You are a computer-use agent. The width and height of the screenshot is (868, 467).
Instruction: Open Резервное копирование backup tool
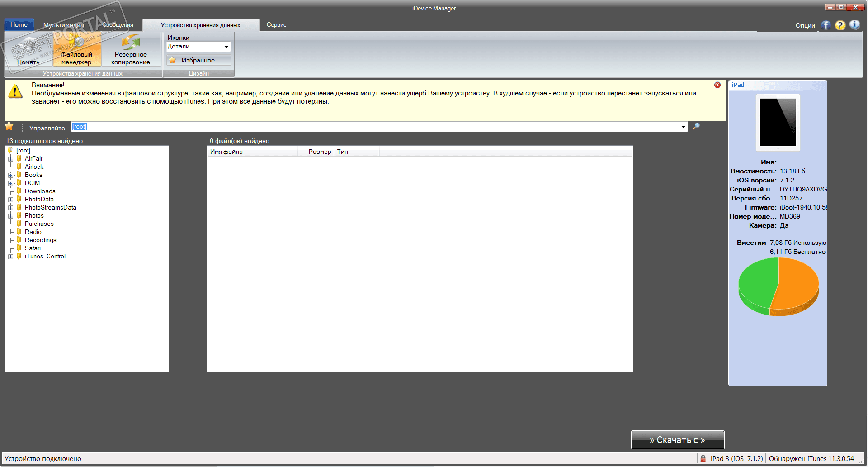[x=131, y=49]
